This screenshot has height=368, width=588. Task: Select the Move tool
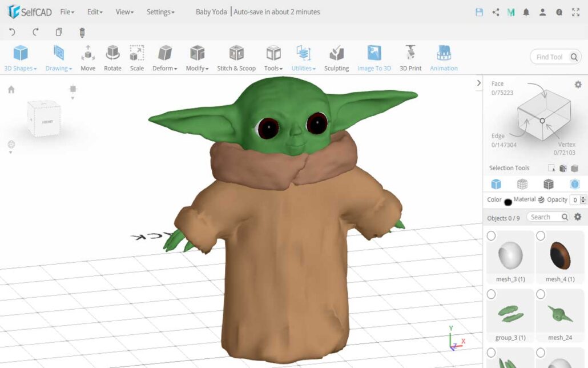(87, 57)
